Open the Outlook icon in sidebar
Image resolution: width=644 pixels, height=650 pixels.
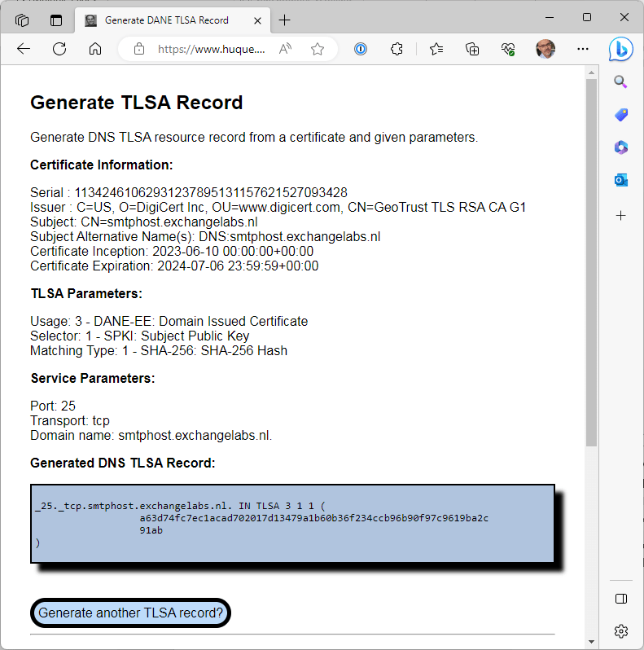pos(621,180)
